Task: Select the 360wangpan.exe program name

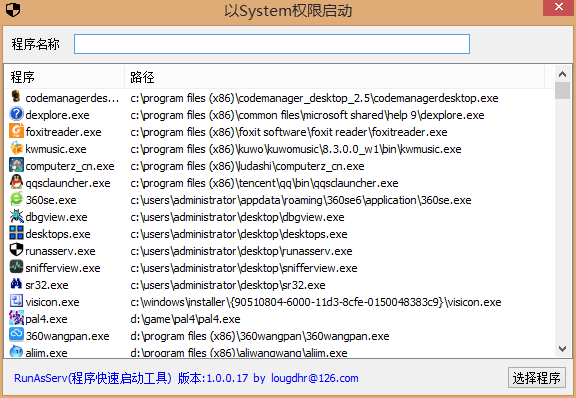Action: pos(67,336)
